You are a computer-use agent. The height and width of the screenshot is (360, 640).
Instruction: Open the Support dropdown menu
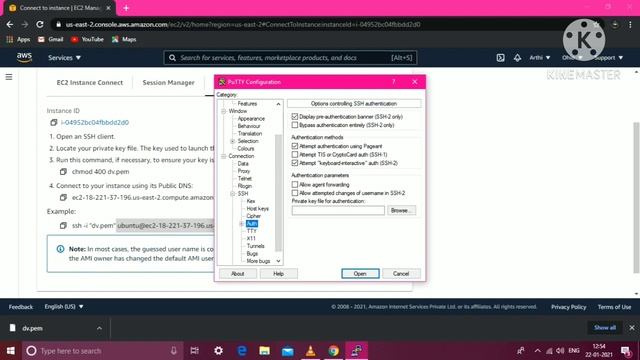(608, 58)
